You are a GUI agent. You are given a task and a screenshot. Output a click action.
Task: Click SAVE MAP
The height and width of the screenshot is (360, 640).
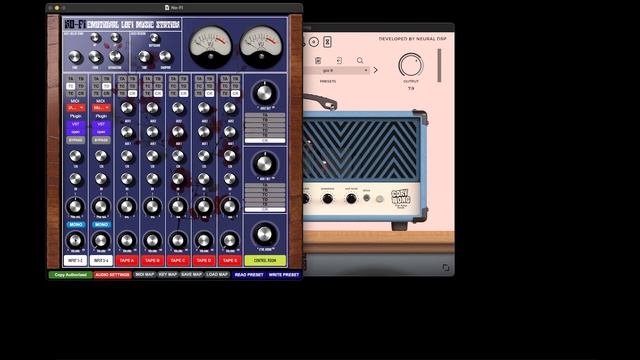point(191,275)
